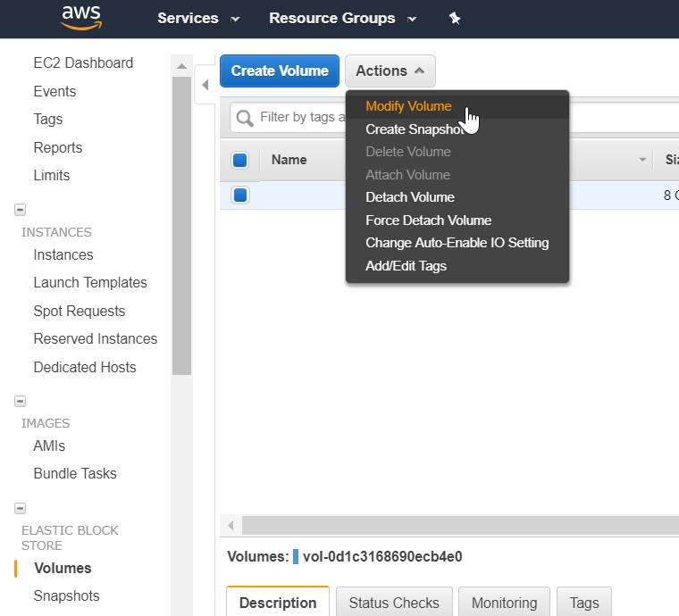Open Reserved Instances page
The image size is (679, 616).
[96, 339]
